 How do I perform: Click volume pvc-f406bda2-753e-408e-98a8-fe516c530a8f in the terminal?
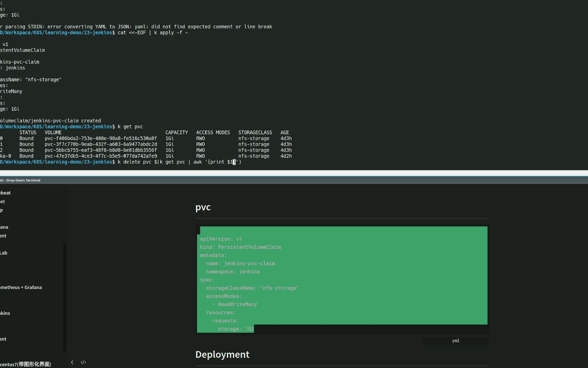point(101,138)
